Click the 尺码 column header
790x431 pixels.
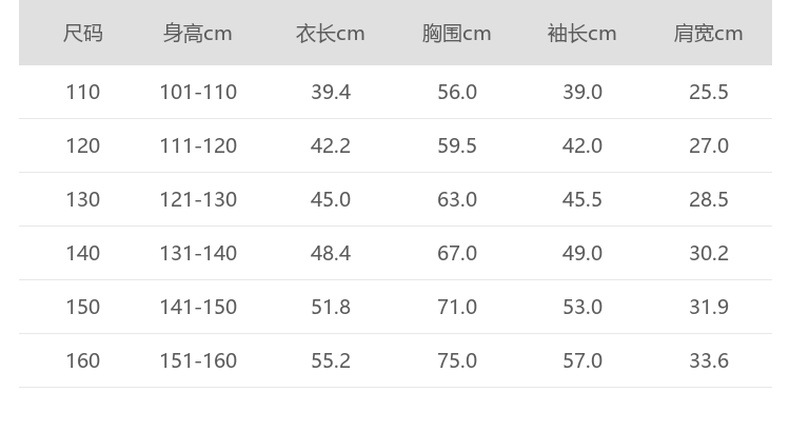(83, 34)
